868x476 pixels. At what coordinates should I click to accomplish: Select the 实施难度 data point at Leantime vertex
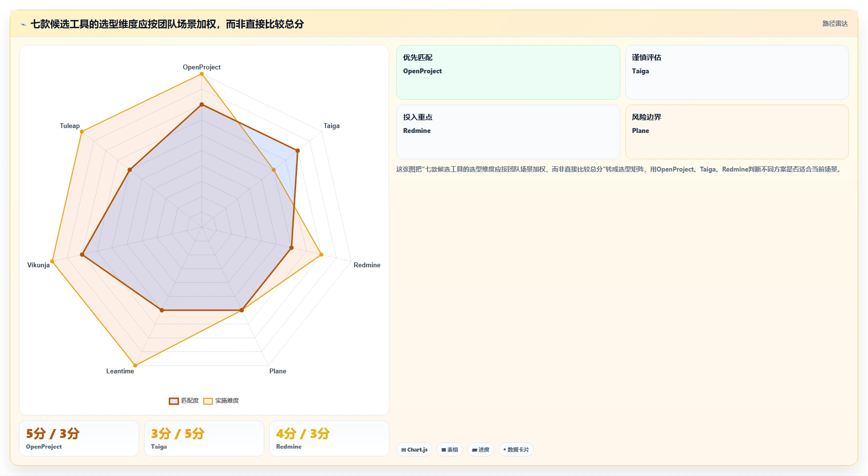click(135, 366)
